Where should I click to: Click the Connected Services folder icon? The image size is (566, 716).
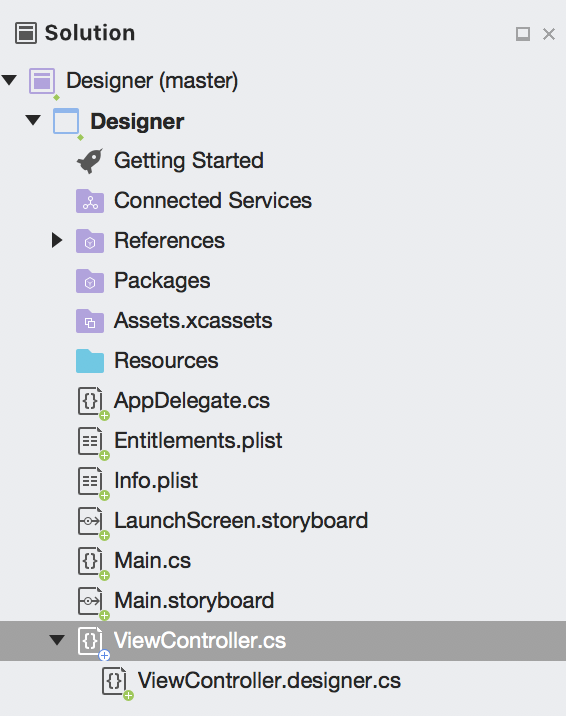point(90,201)
